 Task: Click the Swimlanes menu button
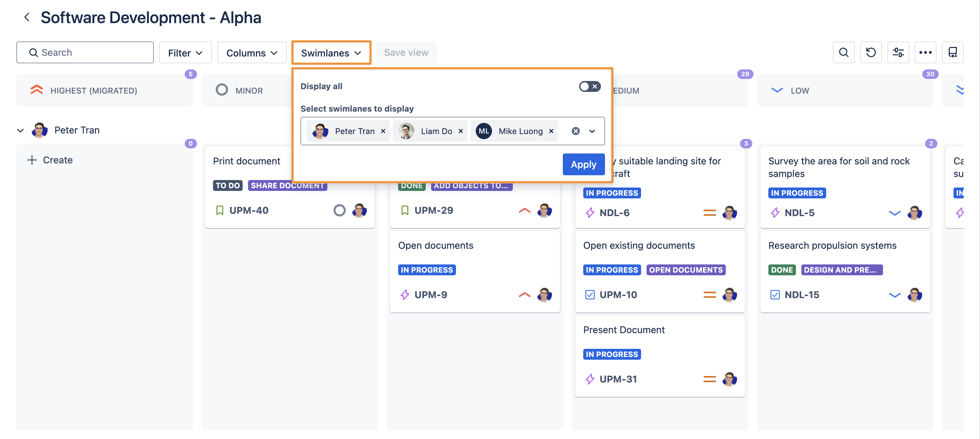coord(331,53)
